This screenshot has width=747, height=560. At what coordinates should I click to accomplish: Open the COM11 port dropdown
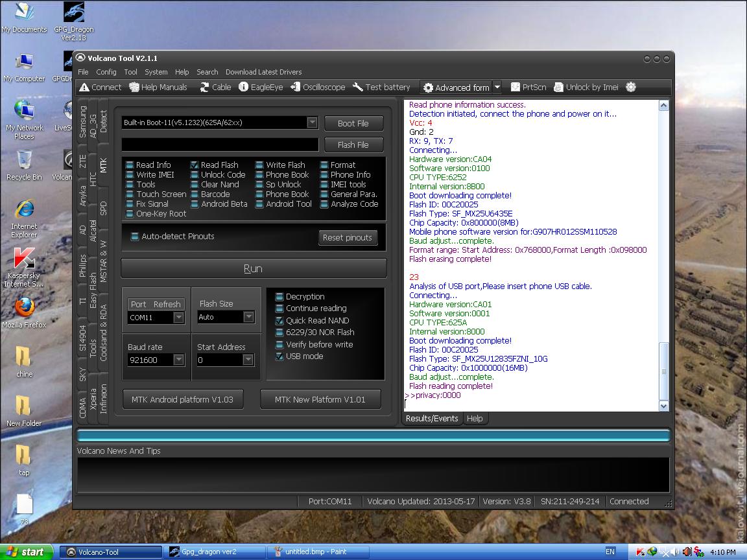point(179,317)
